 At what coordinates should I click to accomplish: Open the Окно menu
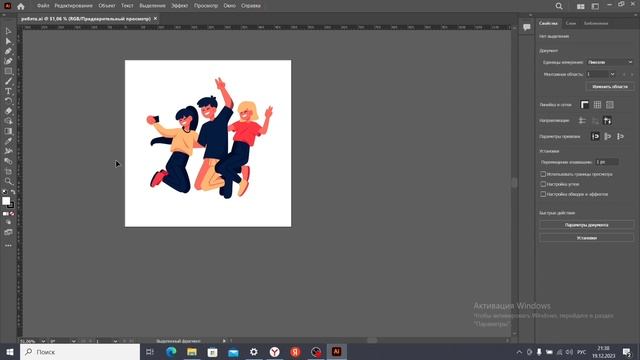pos(229,6)
